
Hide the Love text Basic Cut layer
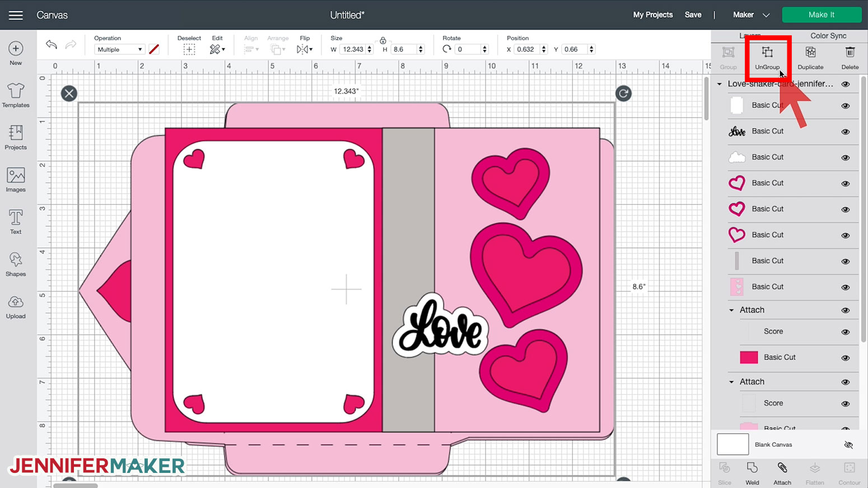pyautogui.click(x=846, y=132)
